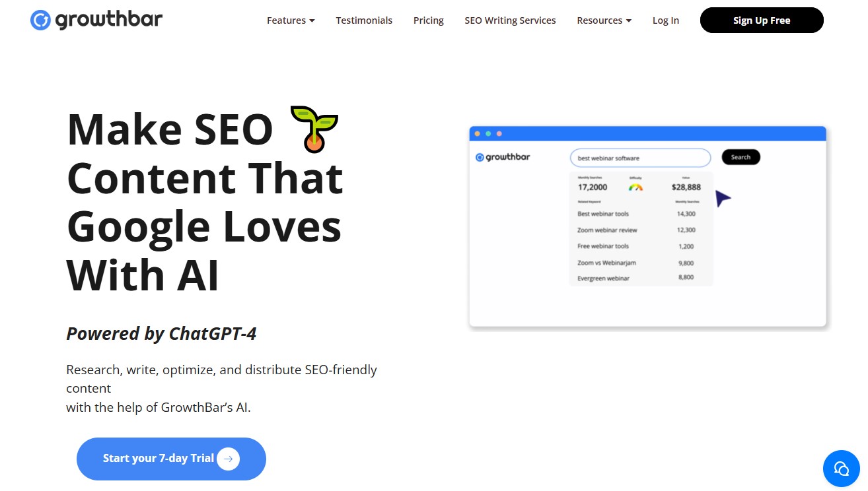Click the seedling emoji beside headline
Screen dimensions: 868x491
click(x=314, y=129)
